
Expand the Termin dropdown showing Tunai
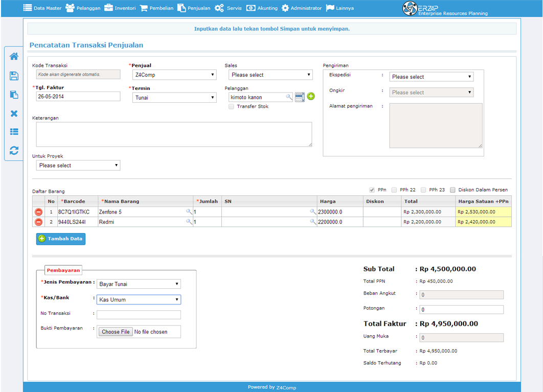point(174,98)
